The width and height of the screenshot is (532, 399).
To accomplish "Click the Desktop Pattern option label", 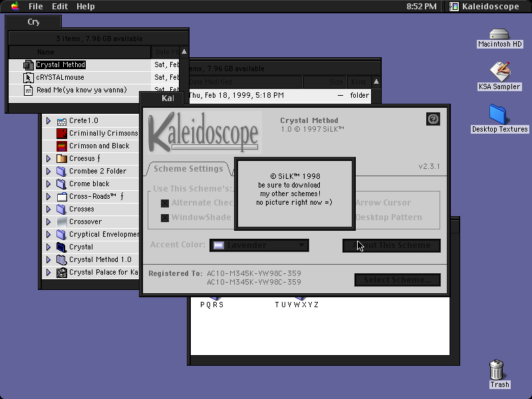I will pos(389,217).
